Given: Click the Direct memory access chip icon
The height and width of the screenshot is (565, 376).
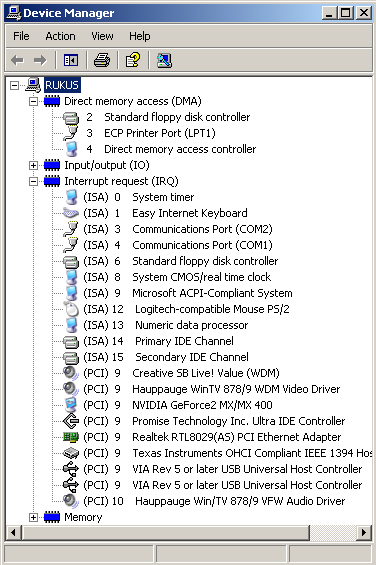Looking at the screenshot, I should tap(52, 101).
